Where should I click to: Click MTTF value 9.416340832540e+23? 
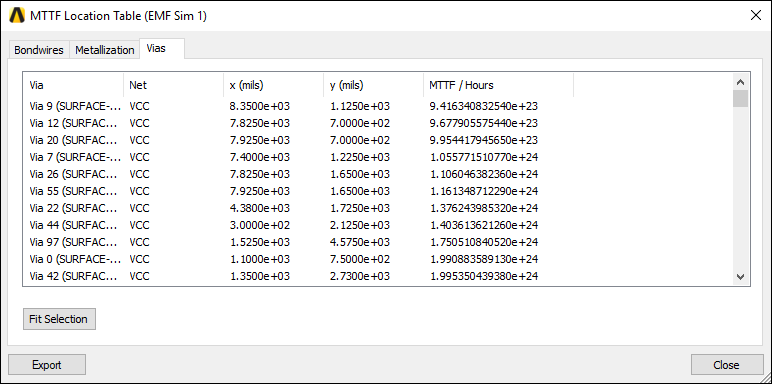tap(483, 106)
